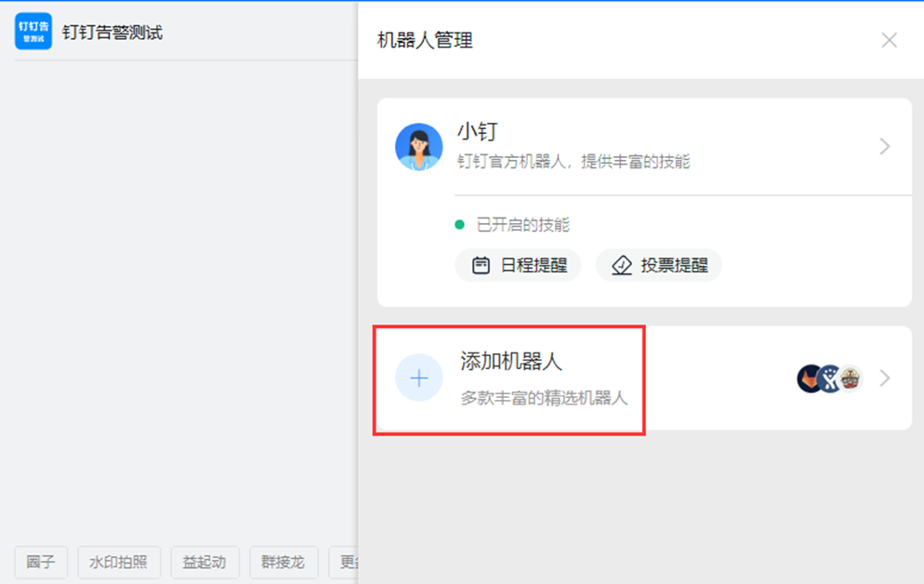Open the 钉钉告警测试 group avatar
This screenshot has width=924, height=584.
click(33, 32)
